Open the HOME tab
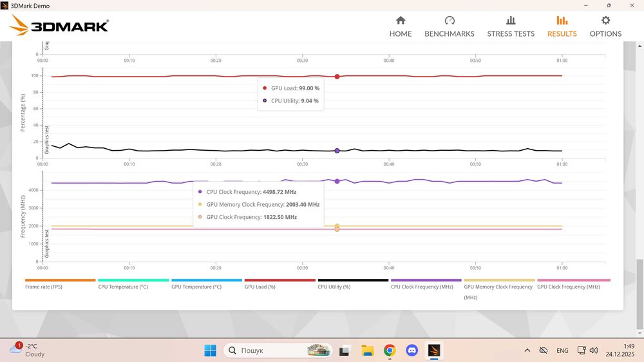 (401, 26)
